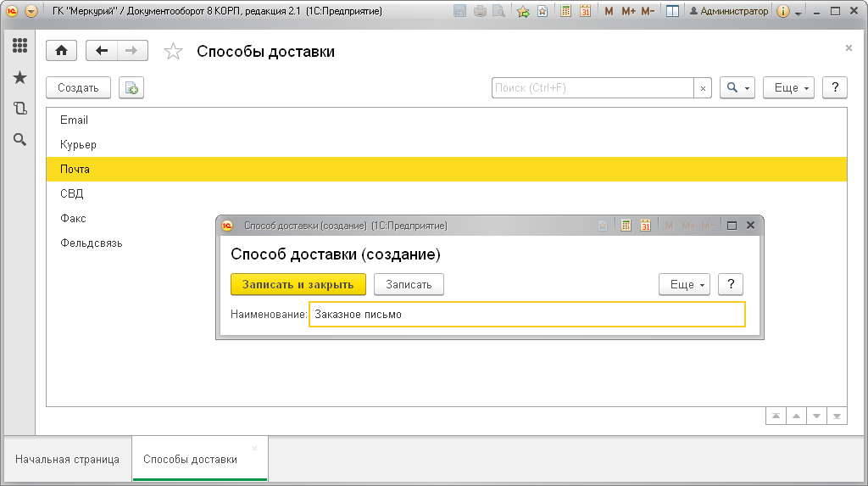Open calendar icon in dialog title bar
The width and height of the screenshot is (868, 486).
tap(645, 226)
